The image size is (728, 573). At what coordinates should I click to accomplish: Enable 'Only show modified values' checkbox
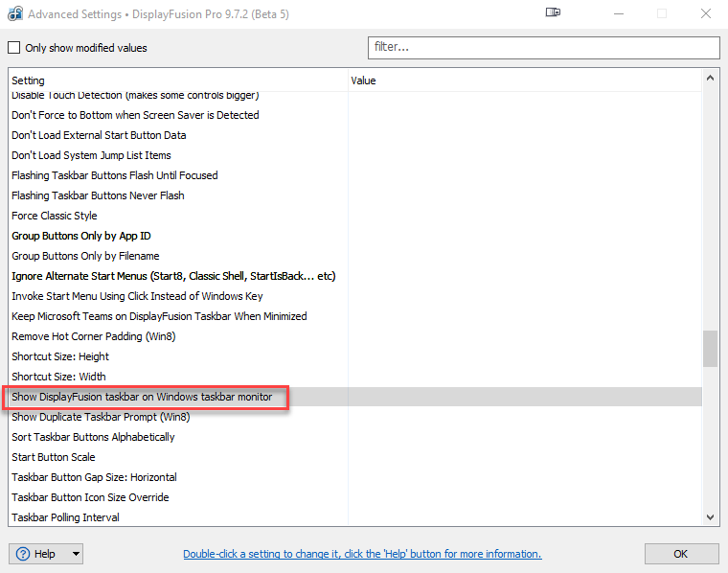(14, 48)
